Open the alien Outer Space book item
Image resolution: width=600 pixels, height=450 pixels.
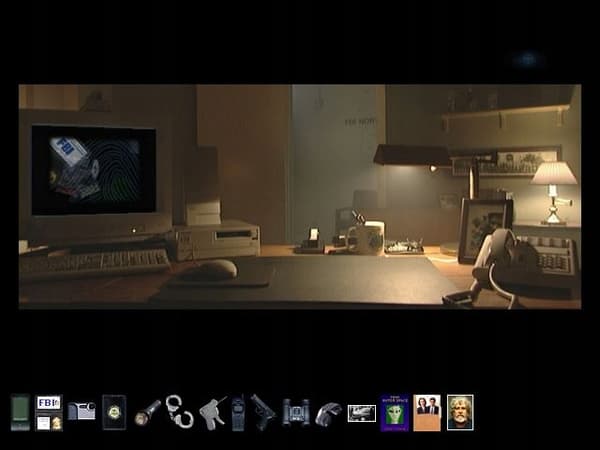[x=395, y=413]
